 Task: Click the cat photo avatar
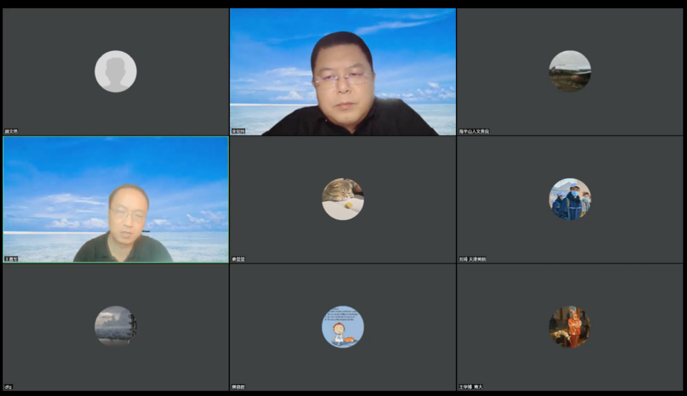click(x=343, y=199)
